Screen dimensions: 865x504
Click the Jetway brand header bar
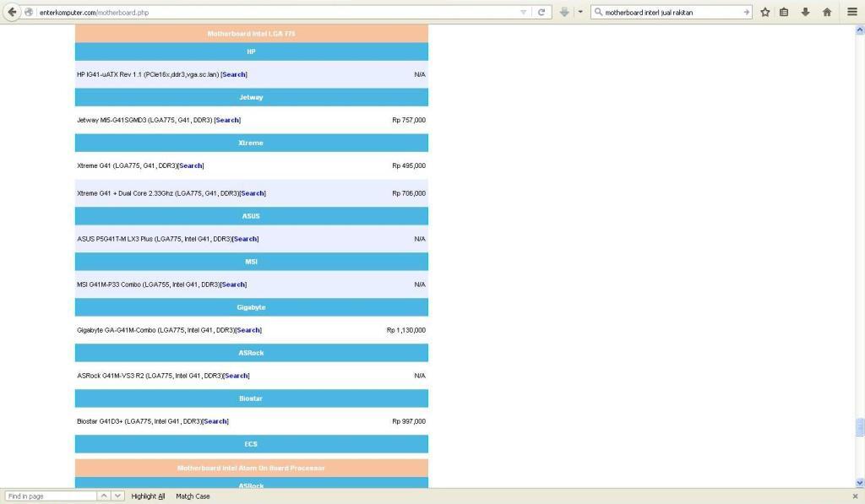[x=252, y=98]
